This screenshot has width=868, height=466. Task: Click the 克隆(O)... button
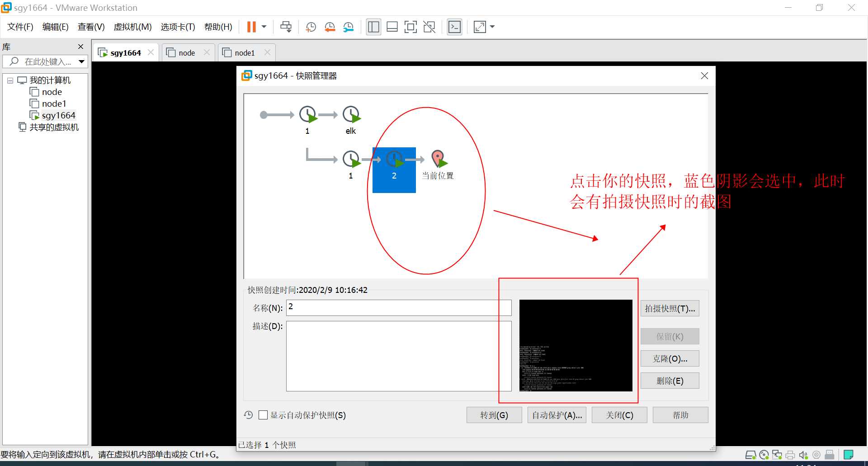(x=670, y=358)
